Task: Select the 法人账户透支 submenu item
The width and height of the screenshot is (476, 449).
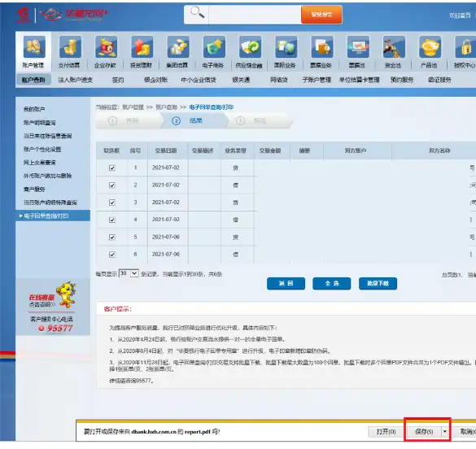Action: tap(76, 80)
